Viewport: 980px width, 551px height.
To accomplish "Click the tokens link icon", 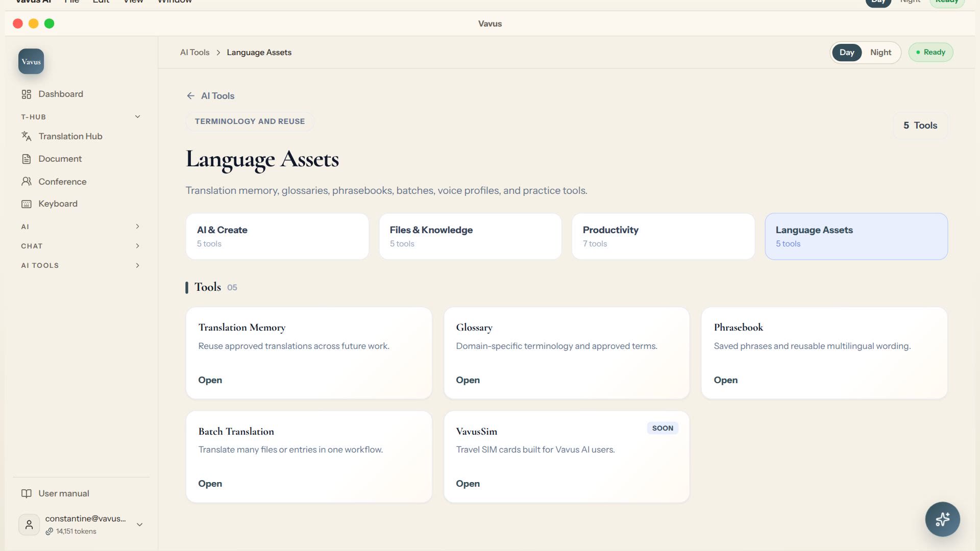I will click(x=50, y=532).
